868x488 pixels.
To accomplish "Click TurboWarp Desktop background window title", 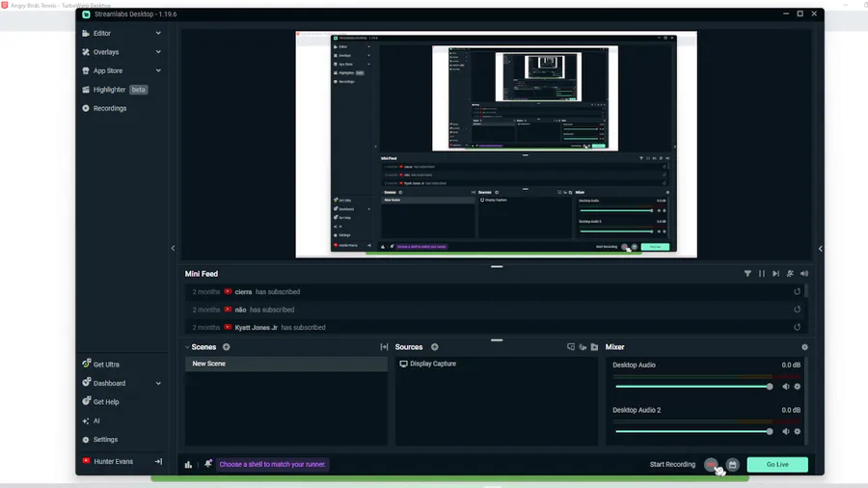I will click(61, 5).
